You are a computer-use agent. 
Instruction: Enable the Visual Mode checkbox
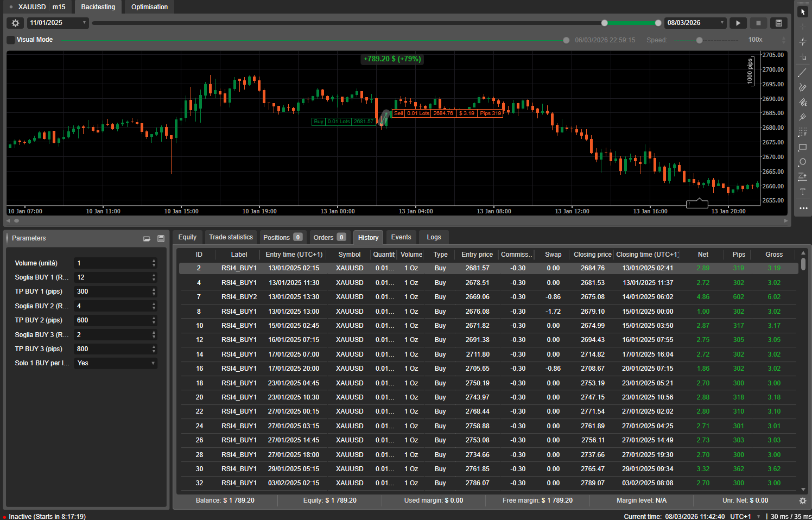[x=11, y=40]
